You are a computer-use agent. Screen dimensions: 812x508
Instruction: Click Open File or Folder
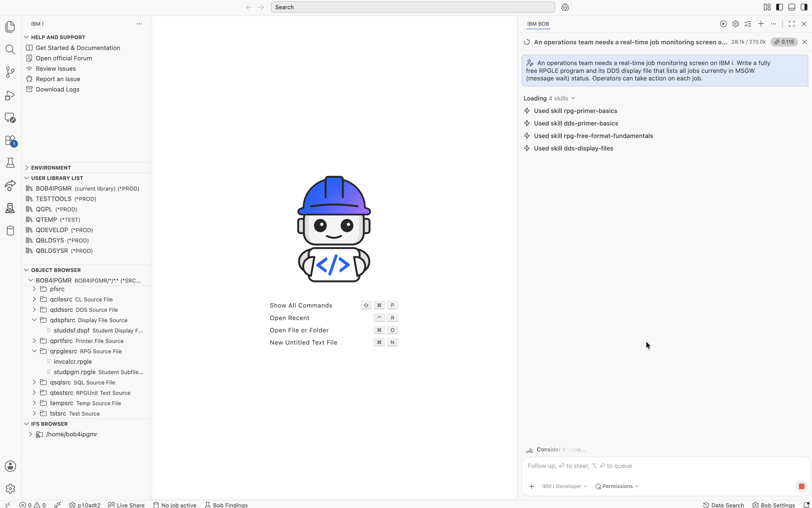click(x=299, y=330)
